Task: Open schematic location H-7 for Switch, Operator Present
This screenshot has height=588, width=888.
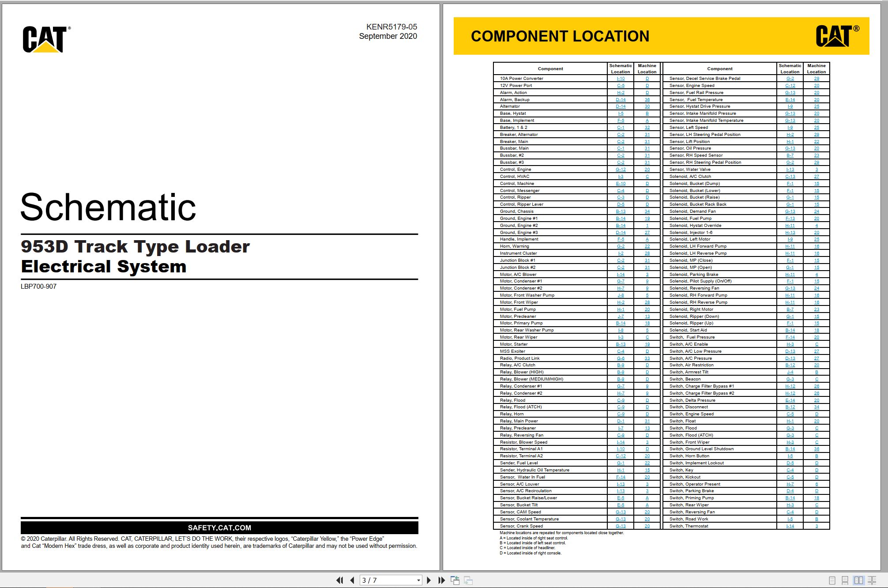Action: click(790, 484)
